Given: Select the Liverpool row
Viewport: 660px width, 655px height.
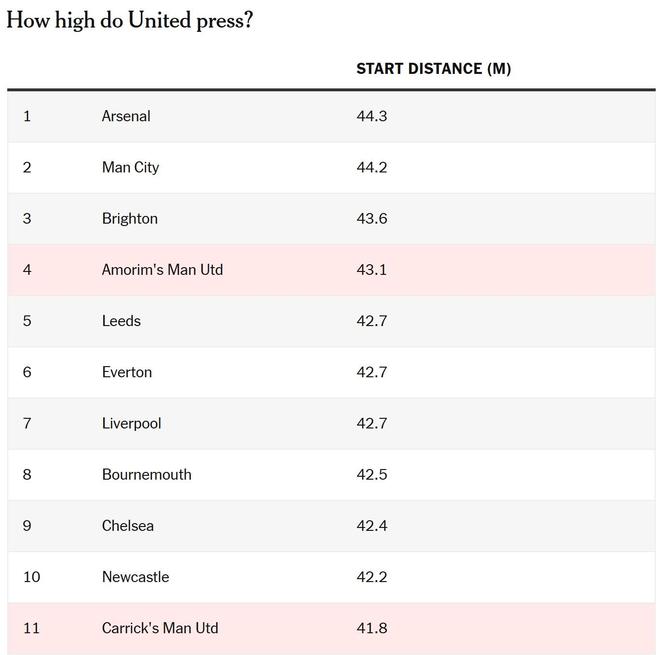Looking at the screenshot, I should tap(131, 423).
